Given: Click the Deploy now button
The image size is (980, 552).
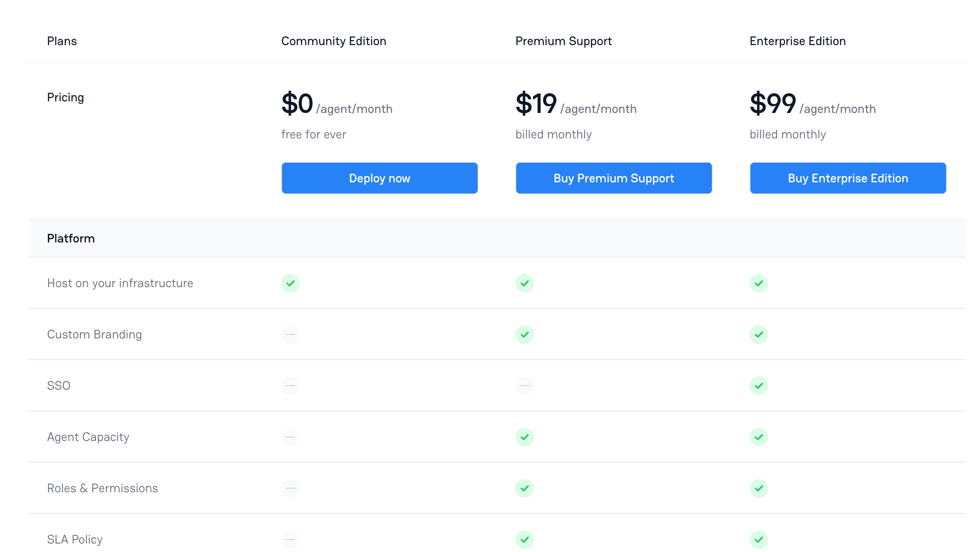Looking at the screenshot, I should [x=379, y=178].
